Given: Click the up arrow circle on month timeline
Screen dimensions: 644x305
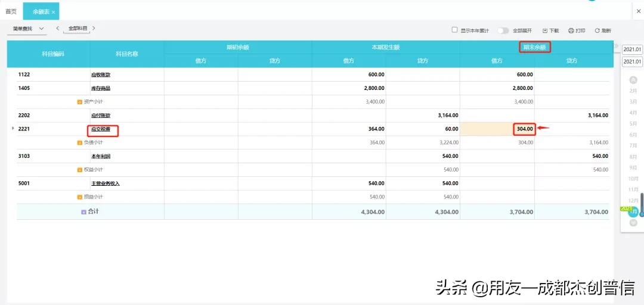Looking at the screenshot, I should [x=633, y=79].
